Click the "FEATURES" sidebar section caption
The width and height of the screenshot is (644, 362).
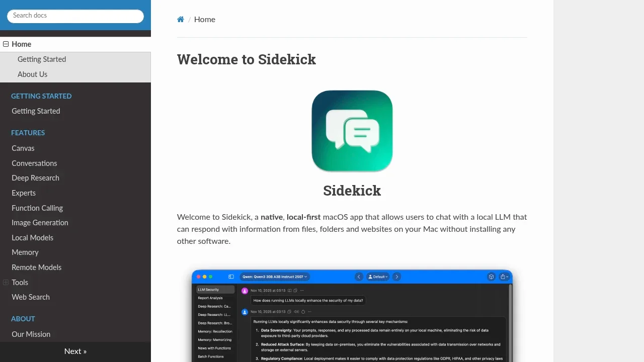[28, 133]
